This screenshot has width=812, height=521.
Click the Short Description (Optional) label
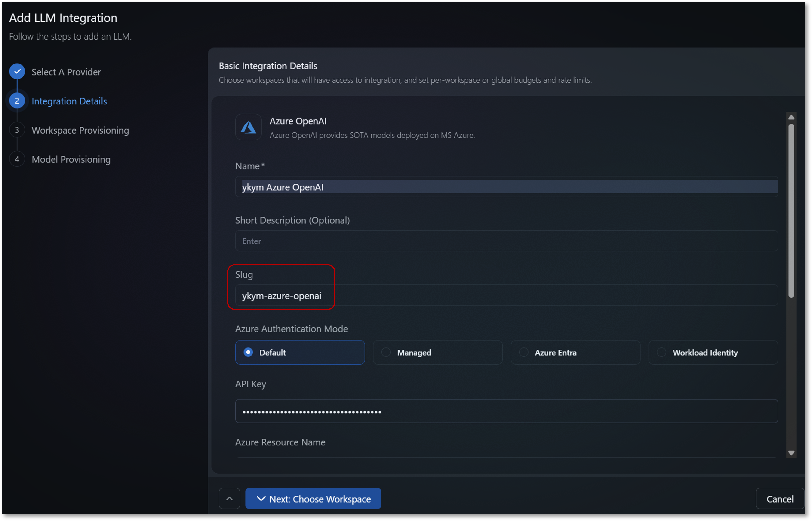tap(292, 221)
